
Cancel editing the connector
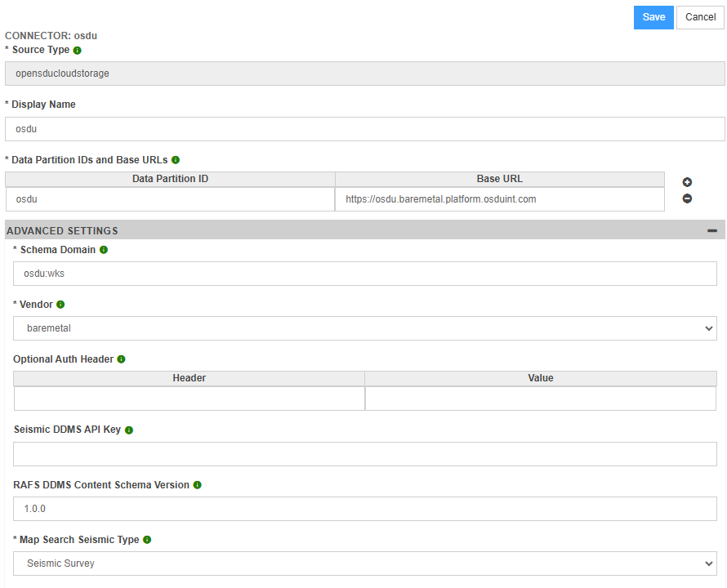(x=700, y=17)
